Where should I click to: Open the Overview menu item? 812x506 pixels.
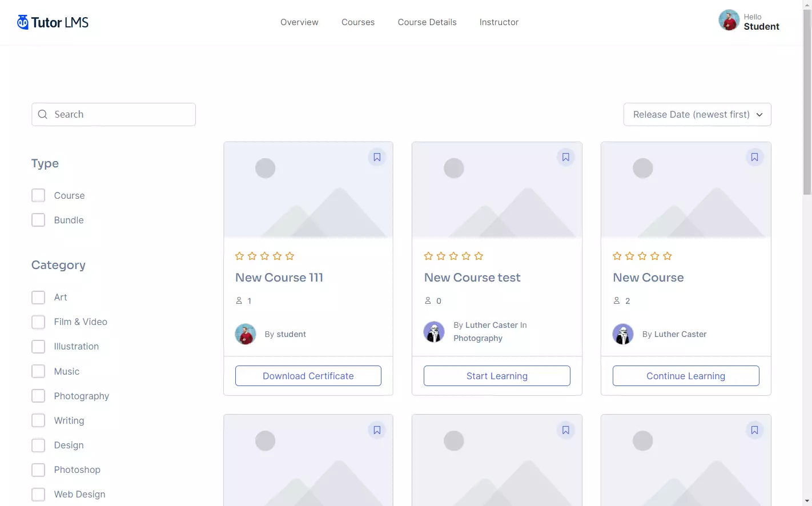299,22
